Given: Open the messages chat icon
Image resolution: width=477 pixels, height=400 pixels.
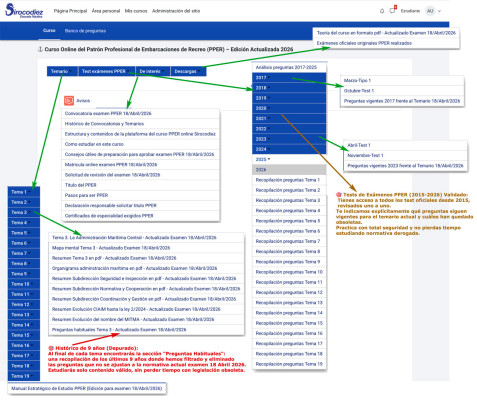Looking at the screenshot, I should 393,10.
